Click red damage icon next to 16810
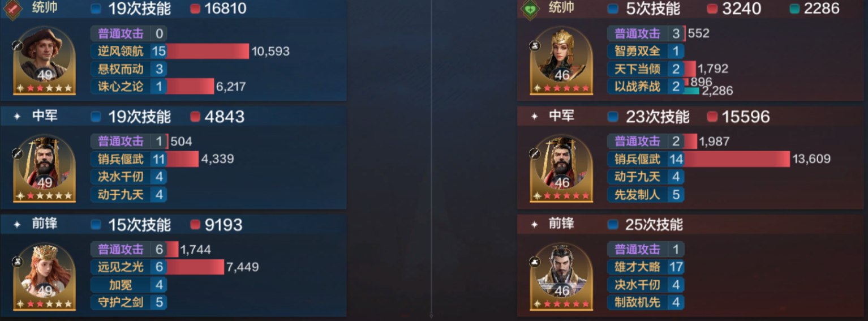The image size is (868, 321). pyautogui.click(x=195, y=9)
